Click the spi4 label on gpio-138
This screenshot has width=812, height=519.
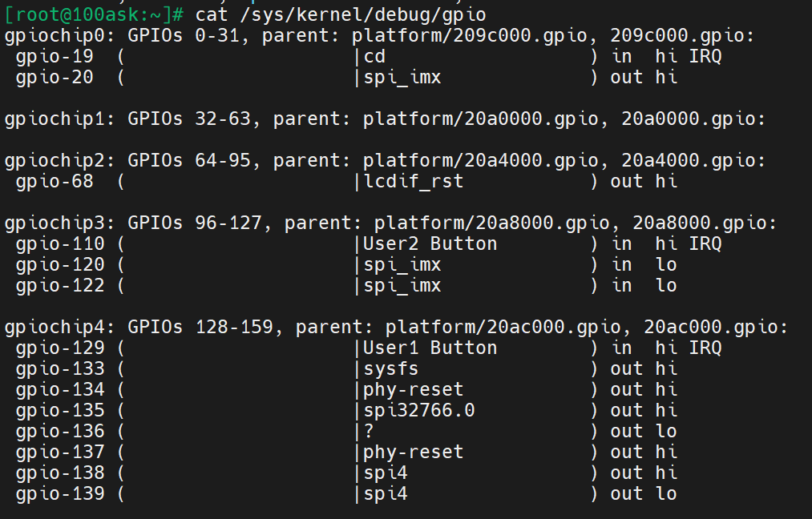tap(385, 473)
